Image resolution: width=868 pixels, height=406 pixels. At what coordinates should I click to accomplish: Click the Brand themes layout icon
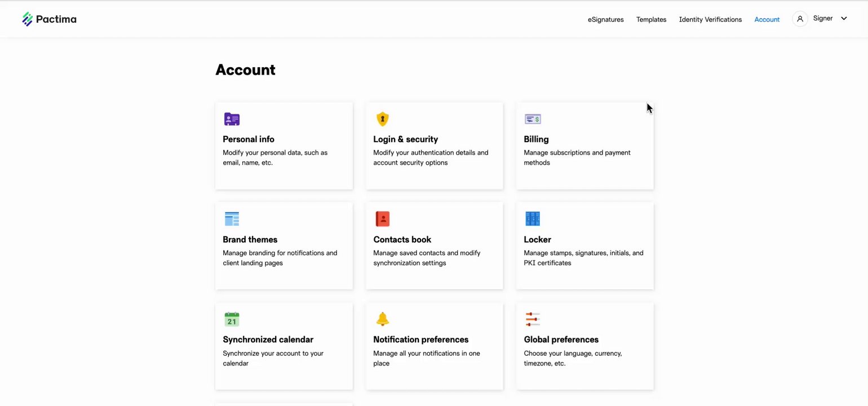click(x=232, y=219)
